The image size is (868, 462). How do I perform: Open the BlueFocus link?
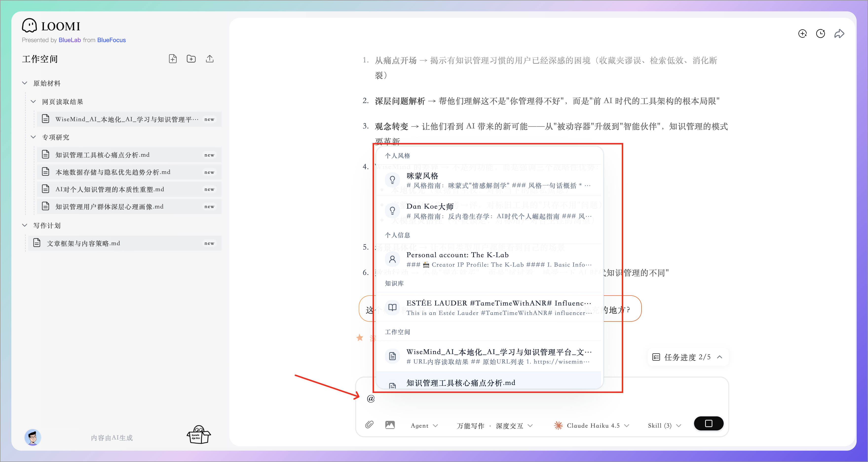111,40
